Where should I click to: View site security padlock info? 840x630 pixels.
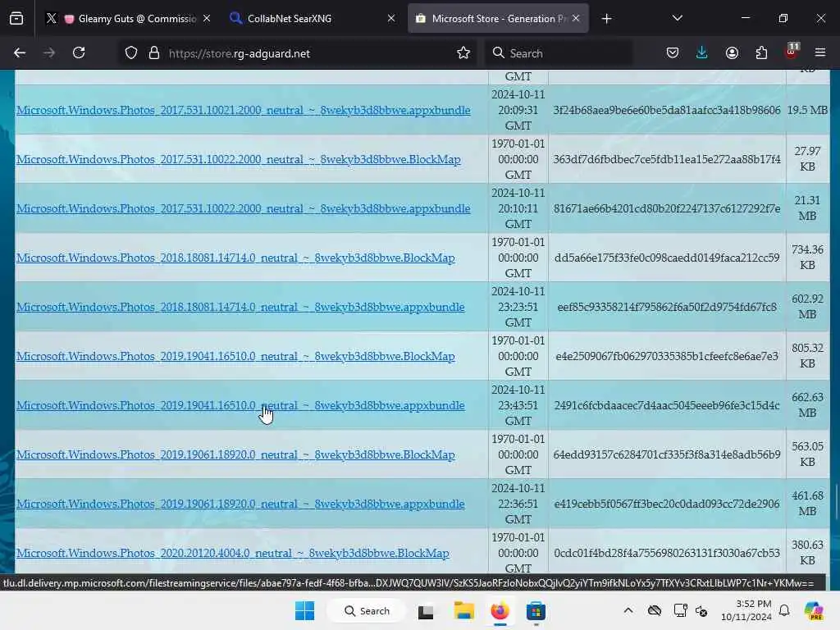[154, 53]
